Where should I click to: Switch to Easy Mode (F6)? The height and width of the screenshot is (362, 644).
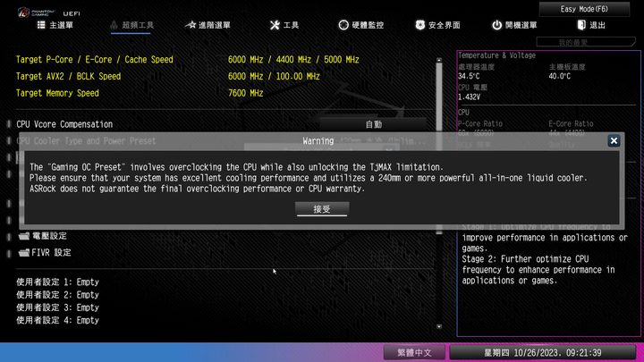pyautogui.click(x=584, y=9)
